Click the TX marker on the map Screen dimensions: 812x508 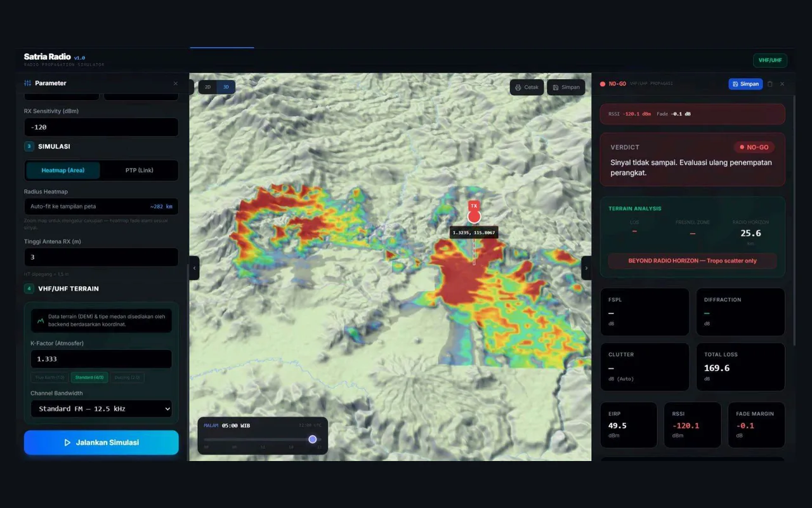point(474,217)
